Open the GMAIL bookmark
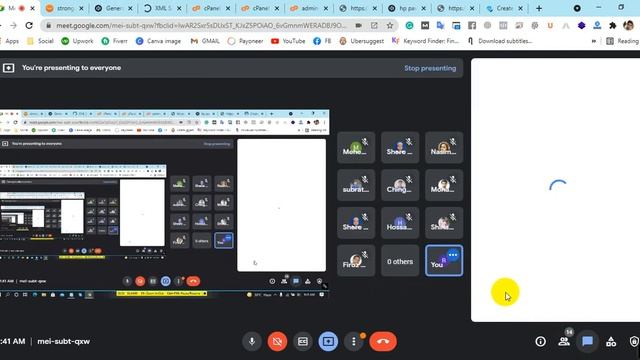 pos(205,41)
